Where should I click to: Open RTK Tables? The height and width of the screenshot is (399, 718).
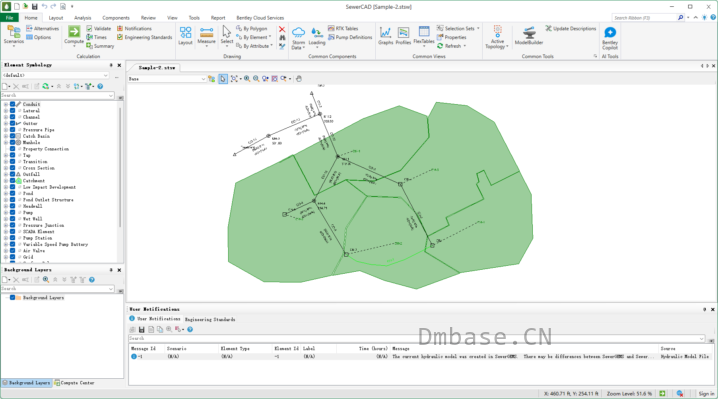coord(343,28)
